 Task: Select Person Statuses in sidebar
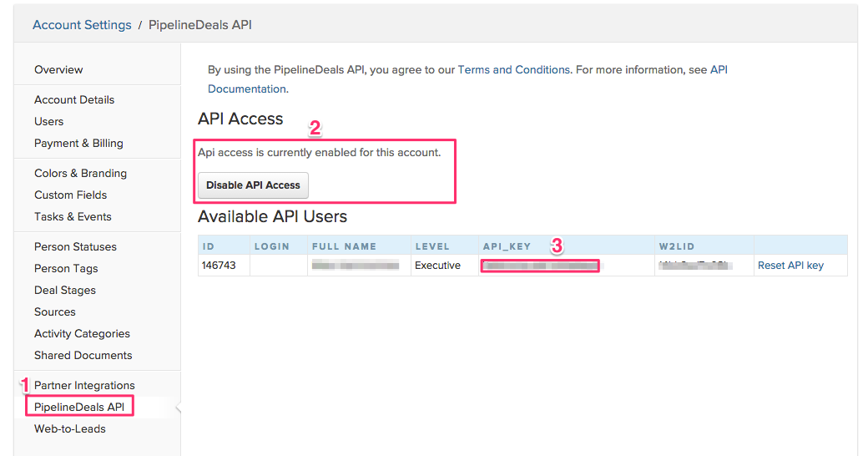[x=75, y=247]
